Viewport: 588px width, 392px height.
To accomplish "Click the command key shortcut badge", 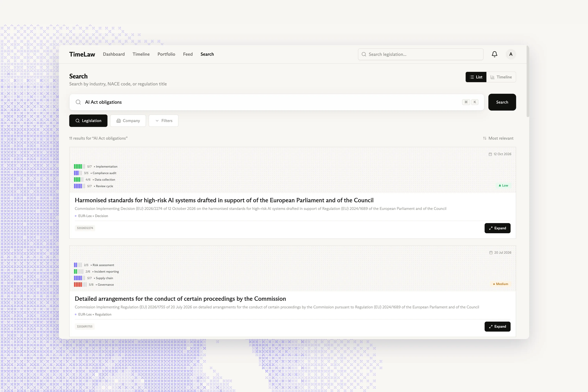I will tap(466, 102).
